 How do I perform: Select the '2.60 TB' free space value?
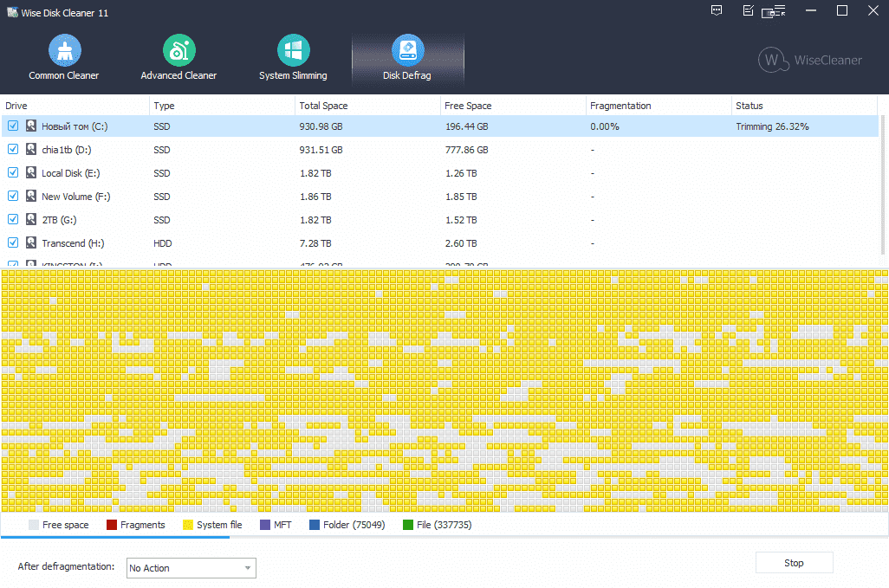[x=461, y=243]
